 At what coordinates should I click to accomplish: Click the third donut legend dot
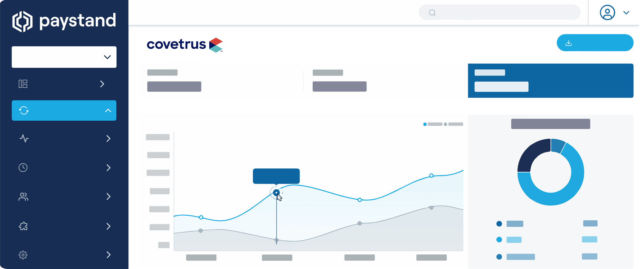click(499, 257)
